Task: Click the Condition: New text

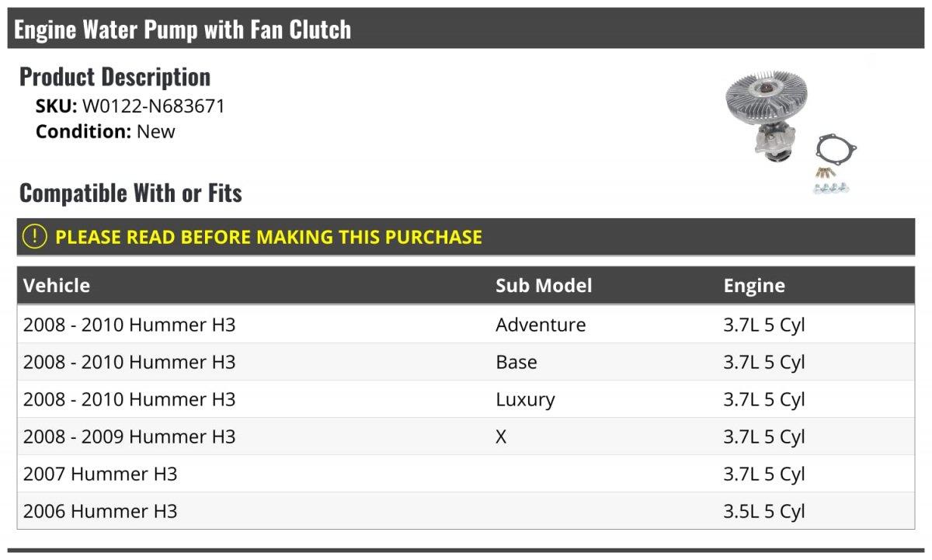Action: click(106, 131)
